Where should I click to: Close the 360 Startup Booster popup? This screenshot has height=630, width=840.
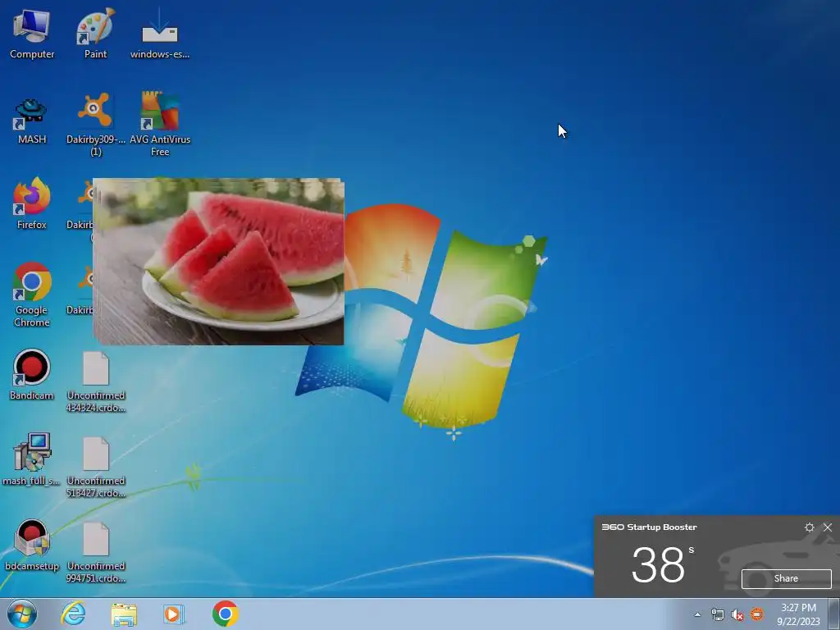coord(828,527)
